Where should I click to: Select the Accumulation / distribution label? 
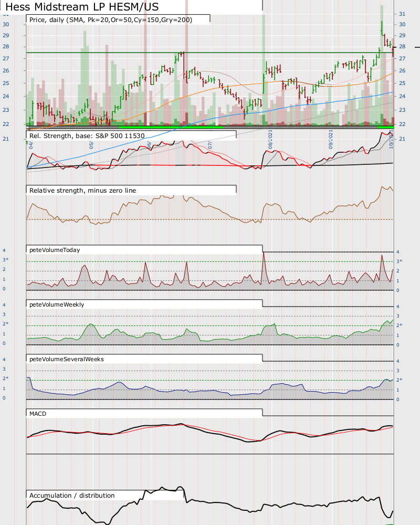[x=72, y=496]
